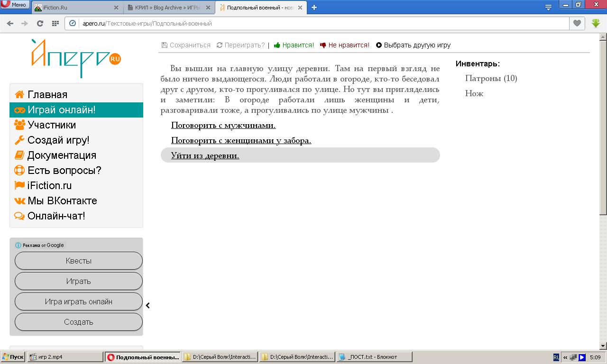Open the Opera Меню dropdown

14,5
